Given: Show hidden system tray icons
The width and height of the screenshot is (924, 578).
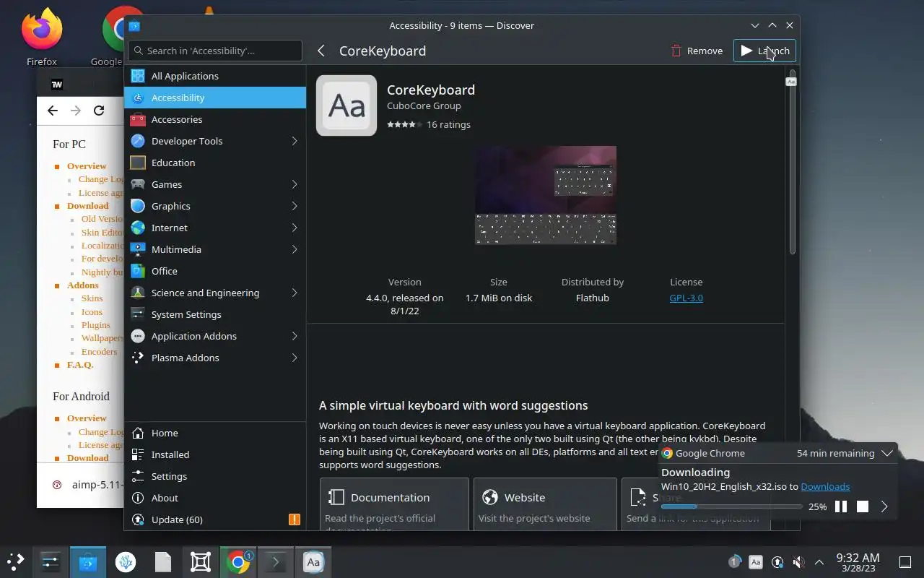Looking at the screenshot, I should coord(819,562).
